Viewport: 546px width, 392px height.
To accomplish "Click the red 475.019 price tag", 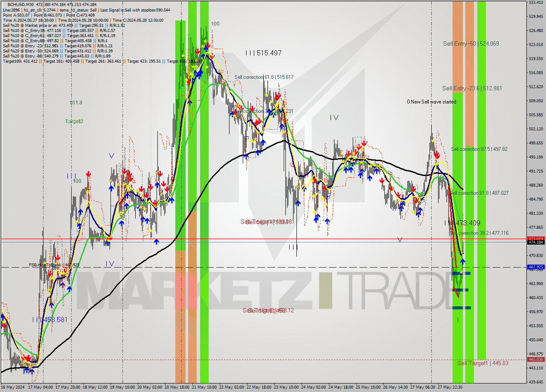I will (536, 239).
